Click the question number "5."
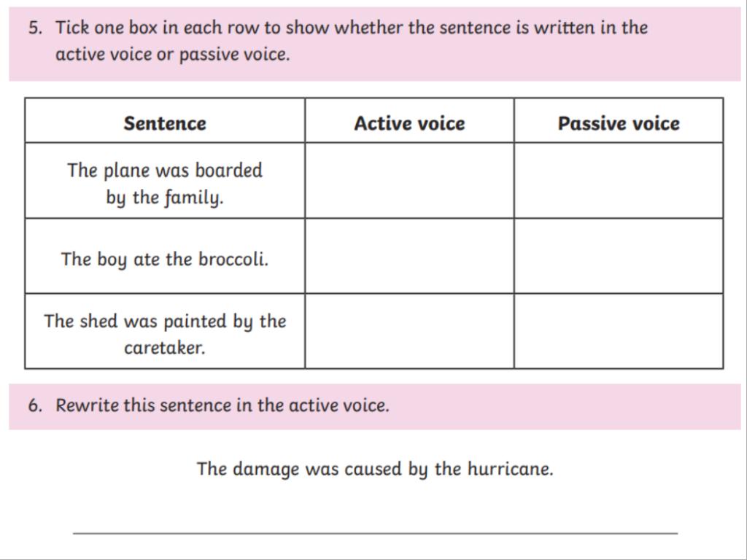The height and width of the screenshot is (560, 747). tap(36, 28)
